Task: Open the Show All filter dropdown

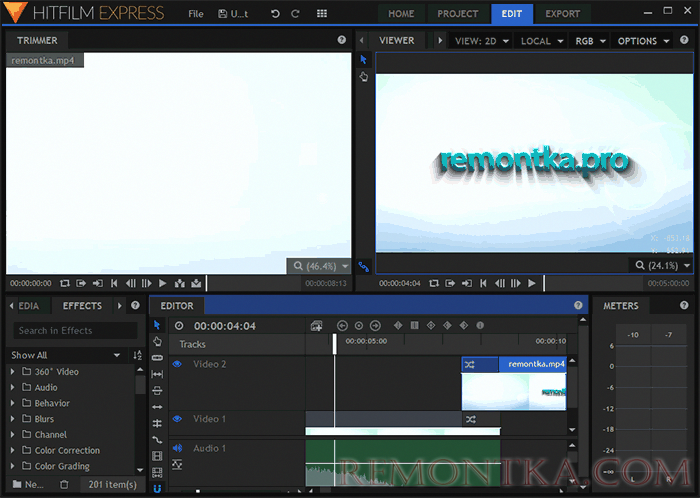Action: pos(65,355)
